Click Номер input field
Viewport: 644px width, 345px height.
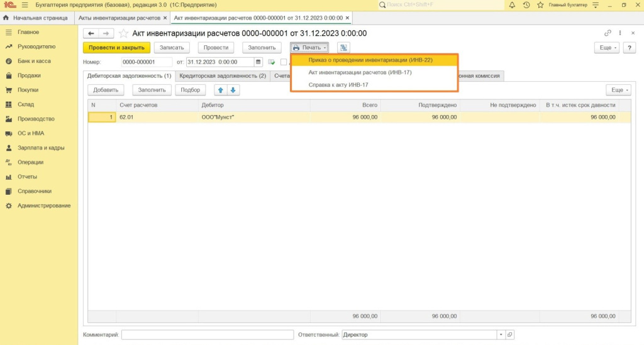147,62
